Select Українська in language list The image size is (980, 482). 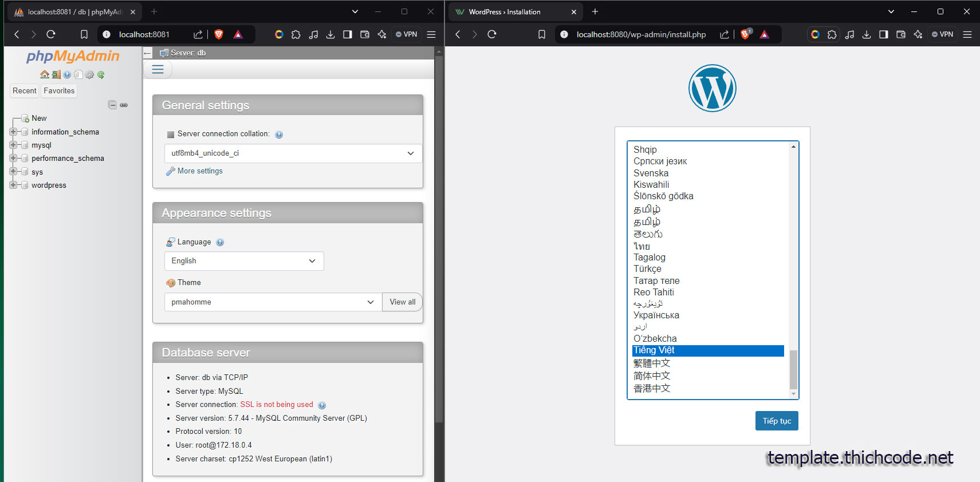(x=708, y=315)
